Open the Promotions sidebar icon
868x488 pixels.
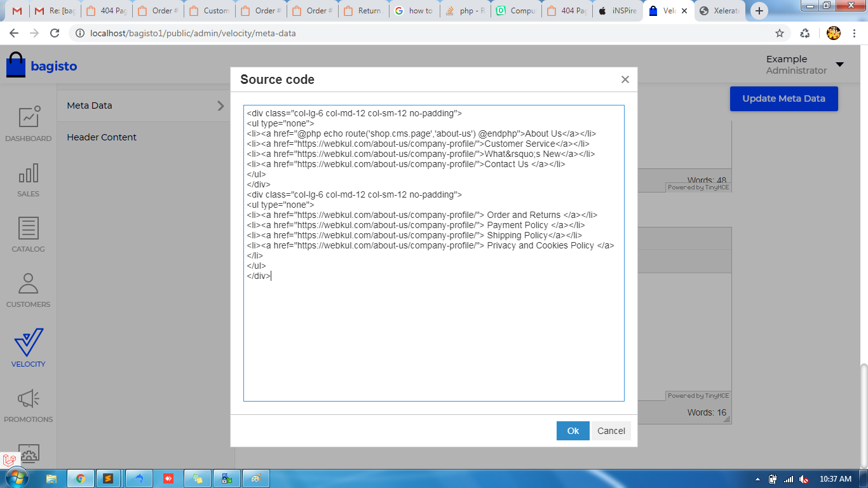29,405
